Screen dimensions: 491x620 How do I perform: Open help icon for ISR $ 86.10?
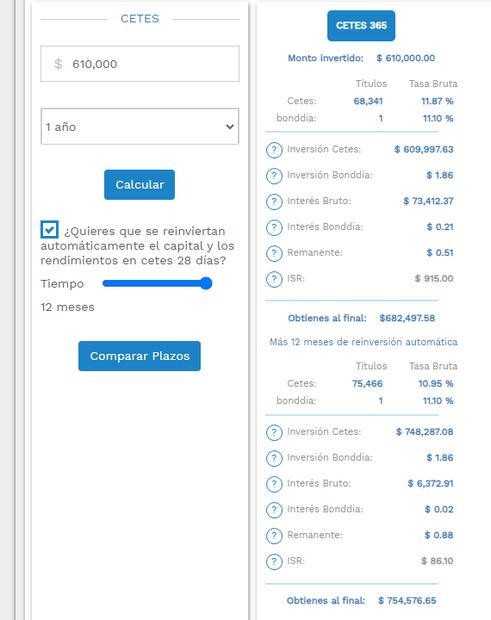pyautogui.click(x=274, y=561)
